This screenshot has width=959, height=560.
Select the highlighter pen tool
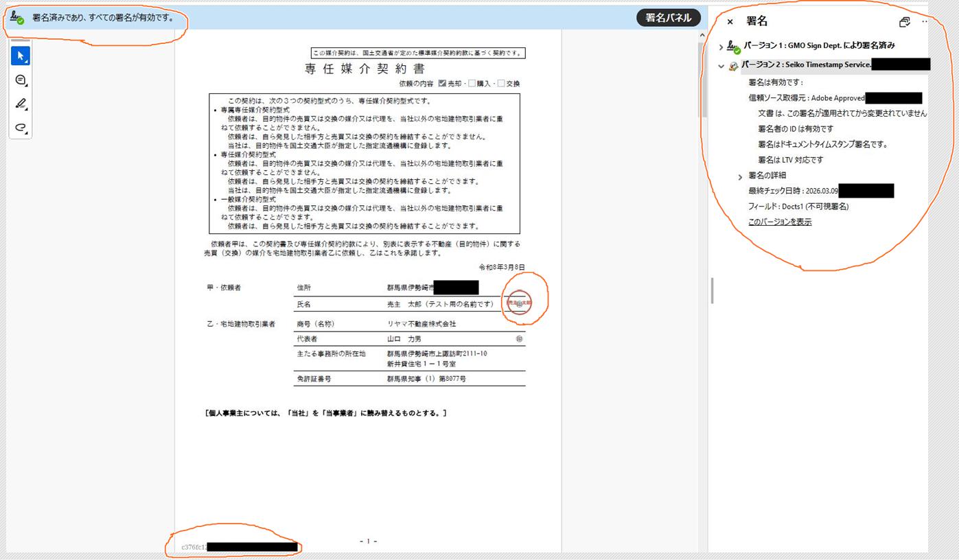[21, 104]
